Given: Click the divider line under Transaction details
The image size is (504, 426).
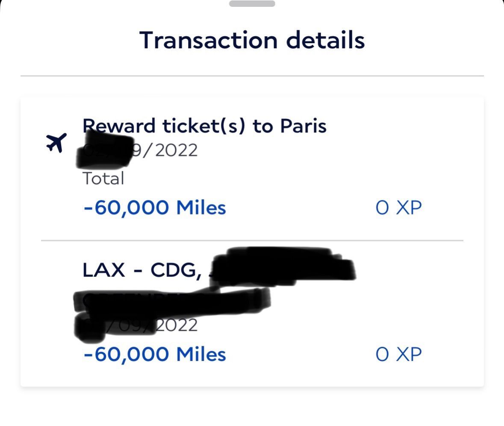Looking at the screenshot, I should point(252,76).
